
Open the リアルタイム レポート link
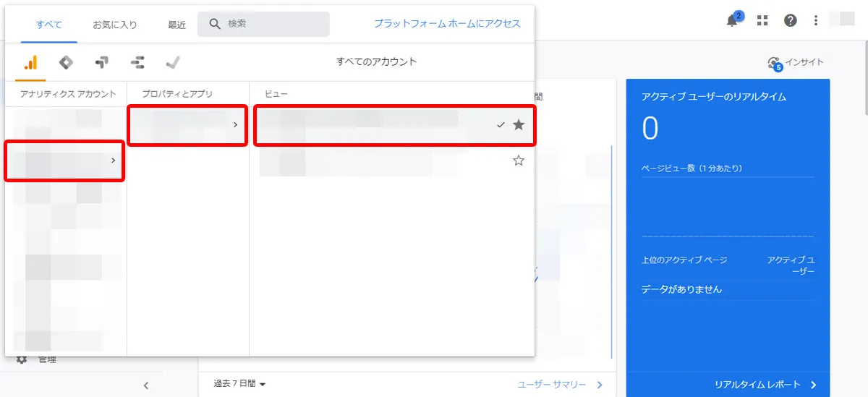point(765,385)
